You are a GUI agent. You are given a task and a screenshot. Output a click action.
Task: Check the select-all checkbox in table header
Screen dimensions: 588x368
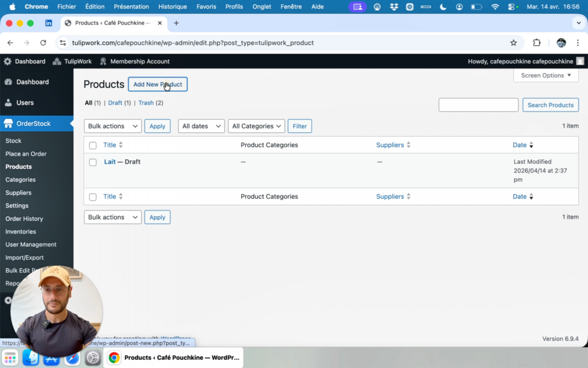pos(92,145)
